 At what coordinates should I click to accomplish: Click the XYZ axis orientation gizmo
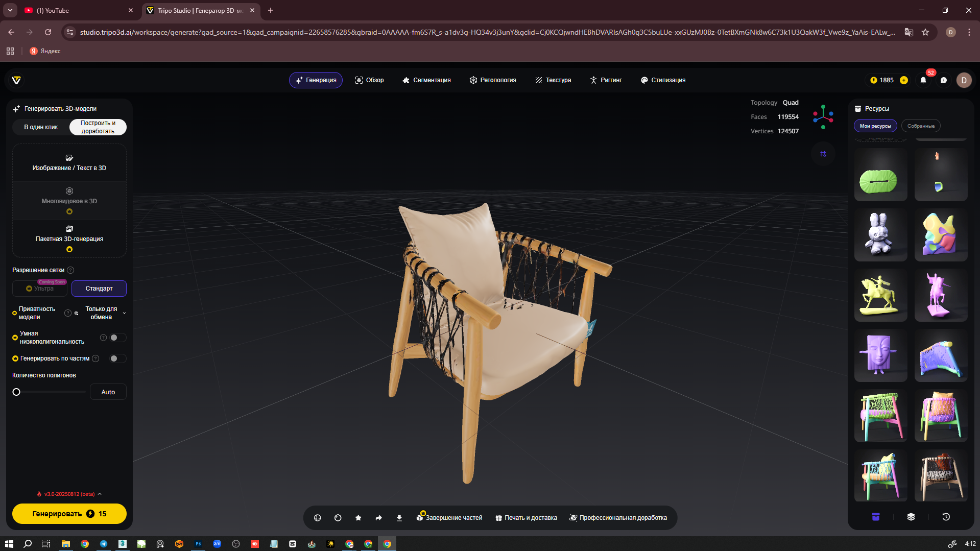823,117
